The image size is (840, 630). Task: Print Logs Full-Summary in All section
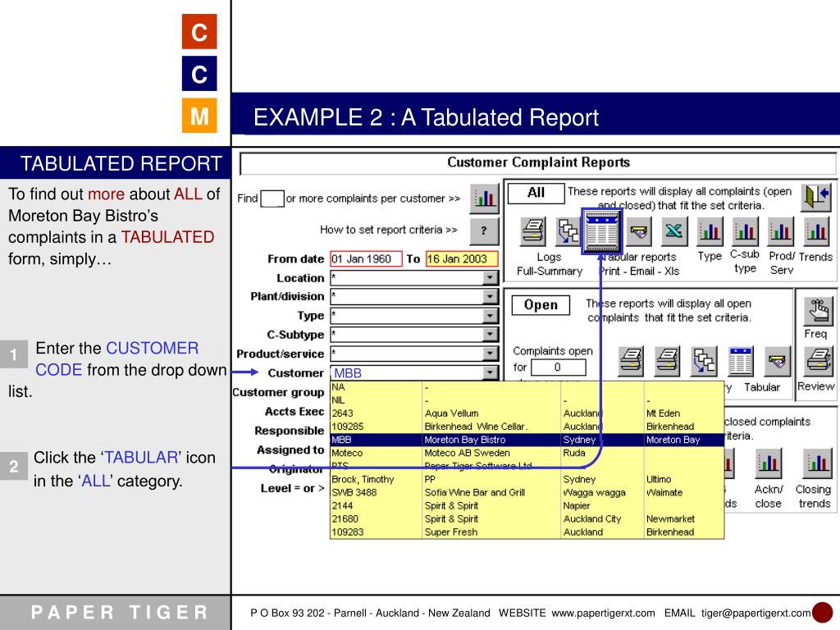coord(533,231)
